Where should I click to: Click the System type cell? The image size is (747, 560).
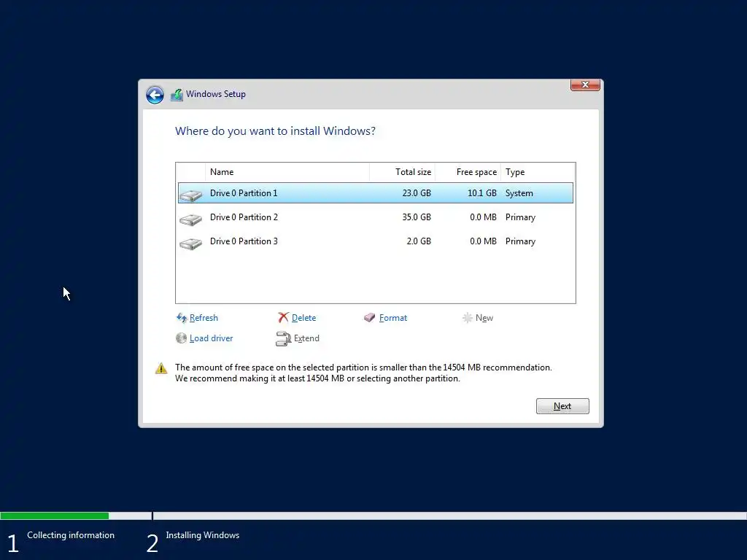click(x=519, y=192)
